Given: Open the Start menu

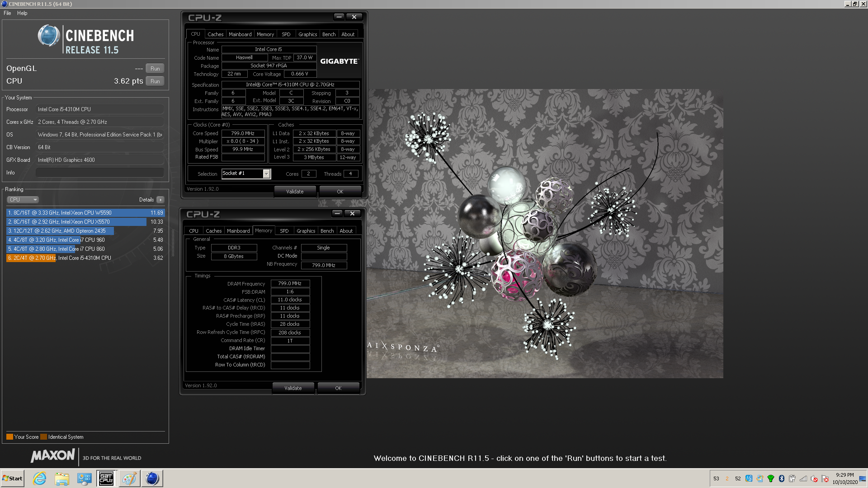Looking at the screenshot, I should [x=12, y=479].
